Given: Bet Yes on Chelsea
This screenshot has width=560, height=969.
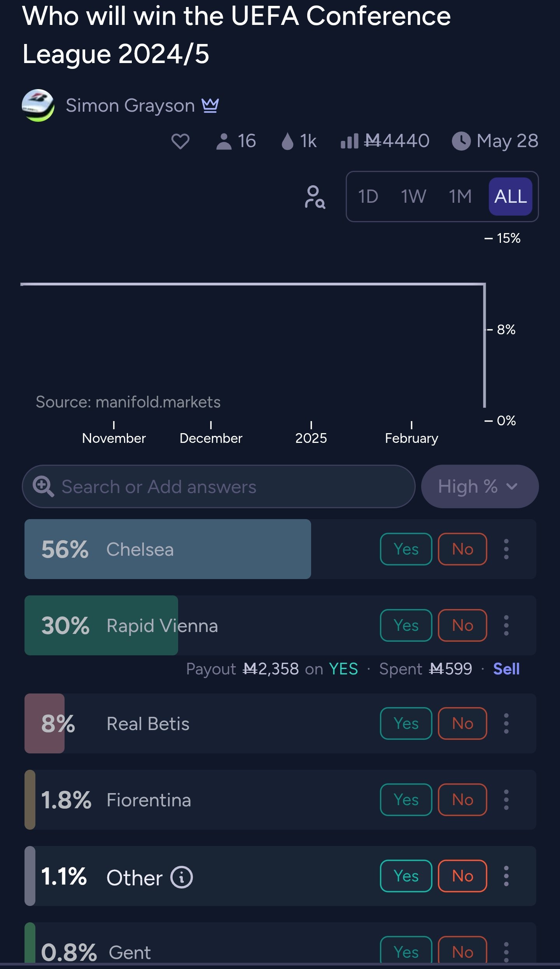Looking at the screenshot, I should coord(406,549).
